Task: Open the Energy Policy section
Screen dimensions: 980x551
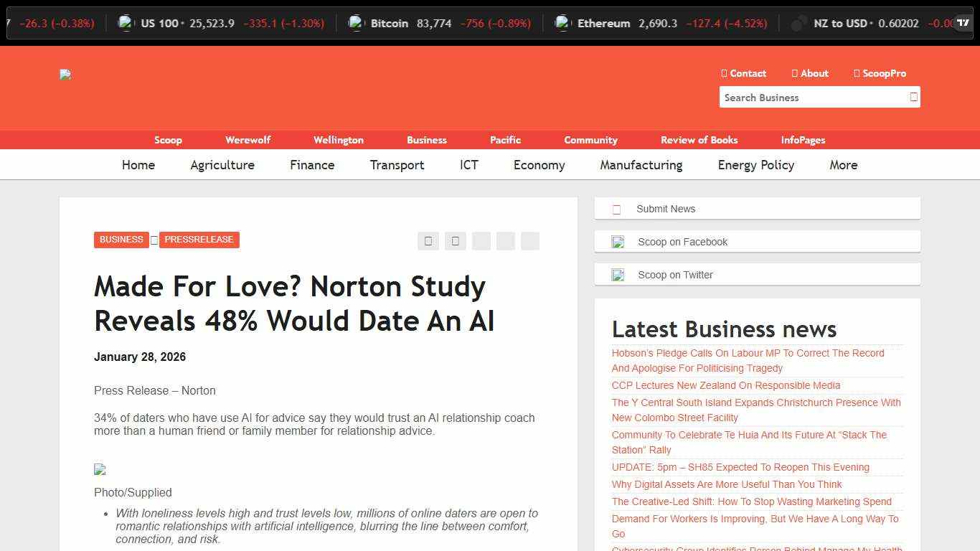Action: click(x=755, y=165)
